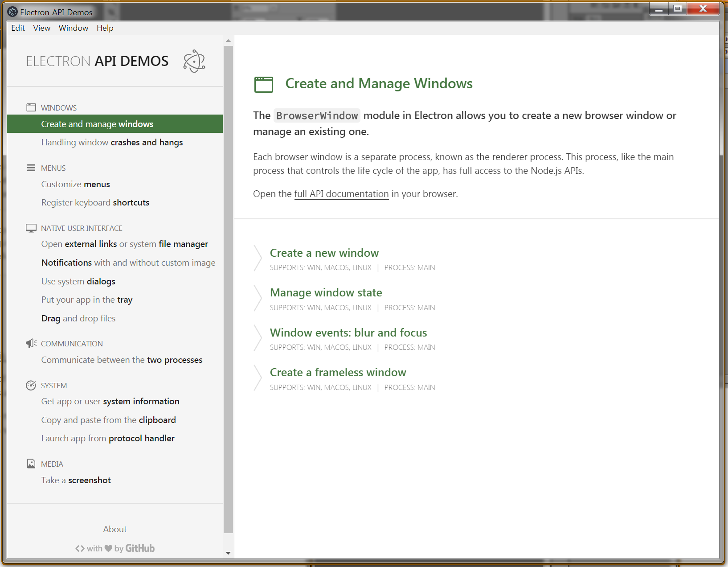
Task: Click the code brackets icon in footer
Action: pos(80,548)
